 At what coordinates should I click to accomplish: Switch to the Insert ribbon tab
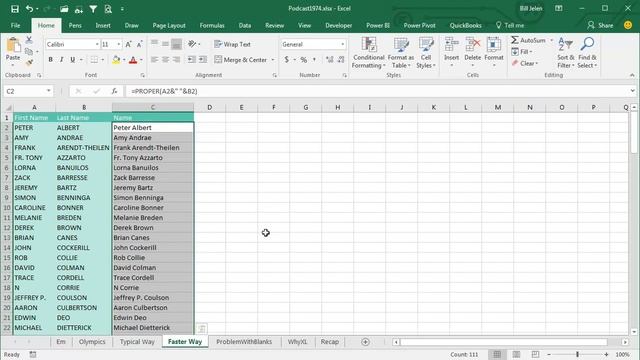click(x=103, y=25)
